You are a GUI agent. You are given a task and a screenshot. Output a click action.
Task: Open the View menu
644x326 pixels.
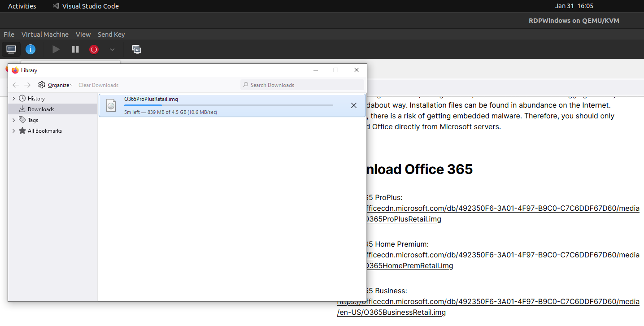pos(83,35)
